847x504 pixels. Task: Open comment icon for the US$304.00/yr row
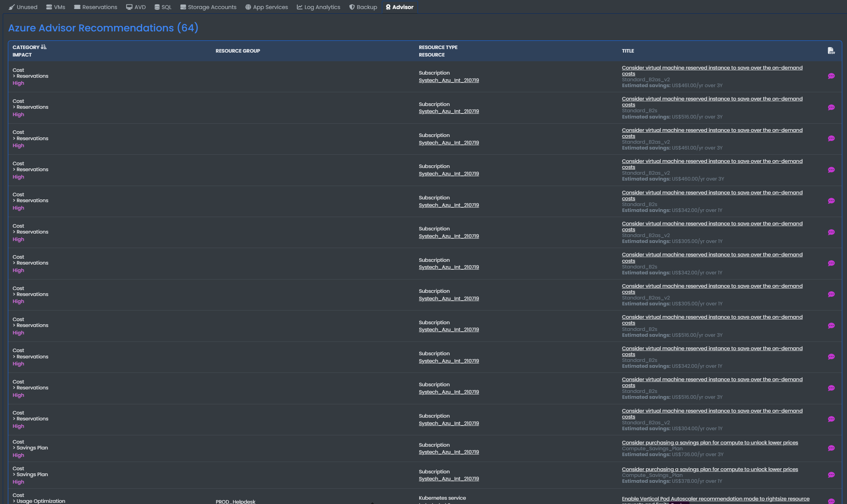click(831, 419)
